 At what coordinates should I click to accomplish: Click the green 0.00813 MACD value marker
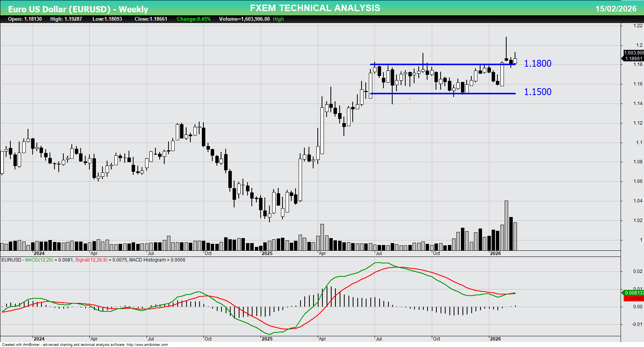coord(634,293)
